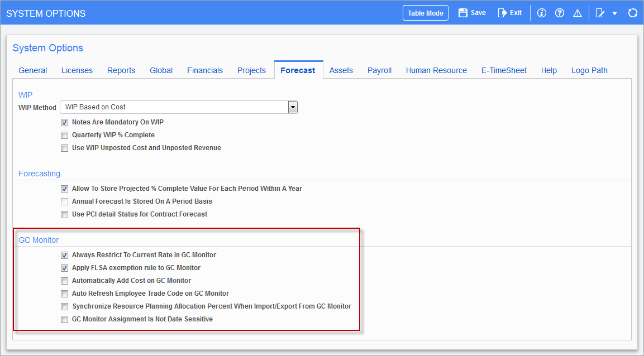The image size is (644, 356).
Task: Click the Exit door icon
Action: [x=502, y=13]
